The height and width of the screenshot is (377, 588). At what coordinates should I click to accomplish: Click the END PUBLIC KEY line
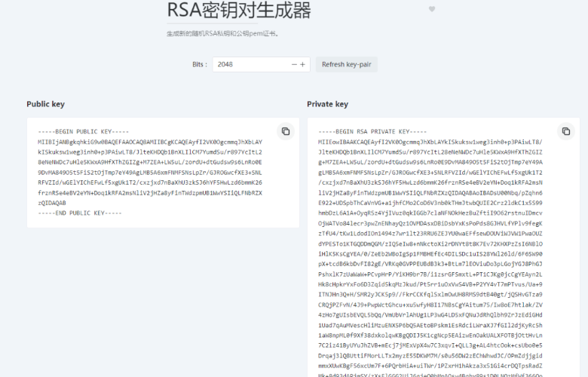(x=79, y=213)
